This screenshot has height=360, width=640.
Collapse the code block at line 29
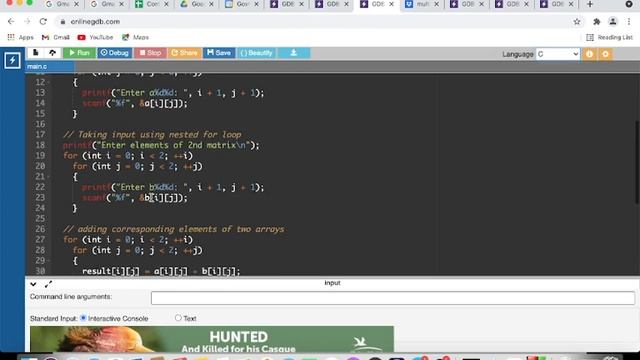pos(49,261)
